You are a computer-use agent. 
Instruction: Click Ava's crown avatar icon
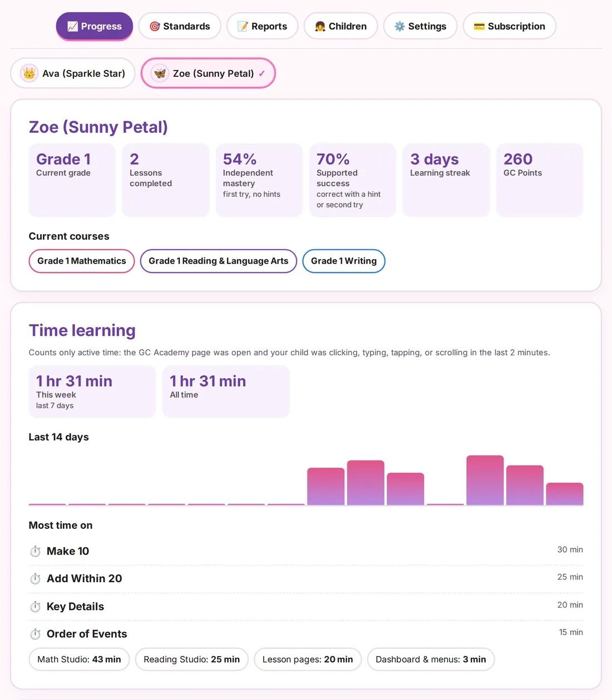[29, 73]
